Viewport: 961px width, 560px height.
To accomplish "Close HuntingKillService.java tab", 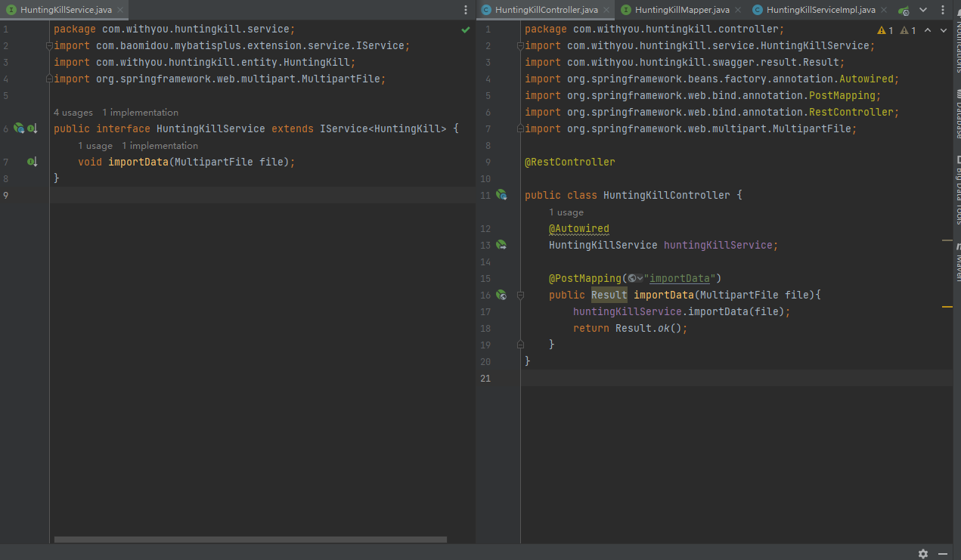I will coord(120,10).
